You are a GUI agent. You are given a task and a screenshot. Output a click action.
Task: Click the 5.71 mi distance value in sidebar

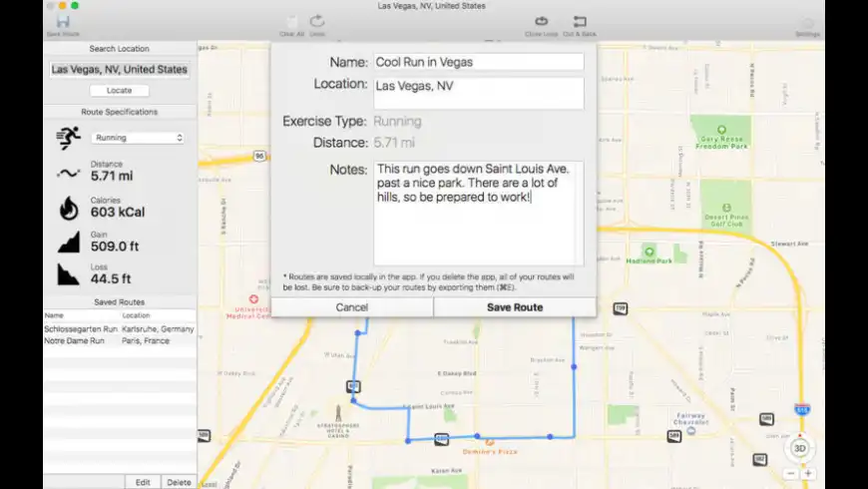112,176
